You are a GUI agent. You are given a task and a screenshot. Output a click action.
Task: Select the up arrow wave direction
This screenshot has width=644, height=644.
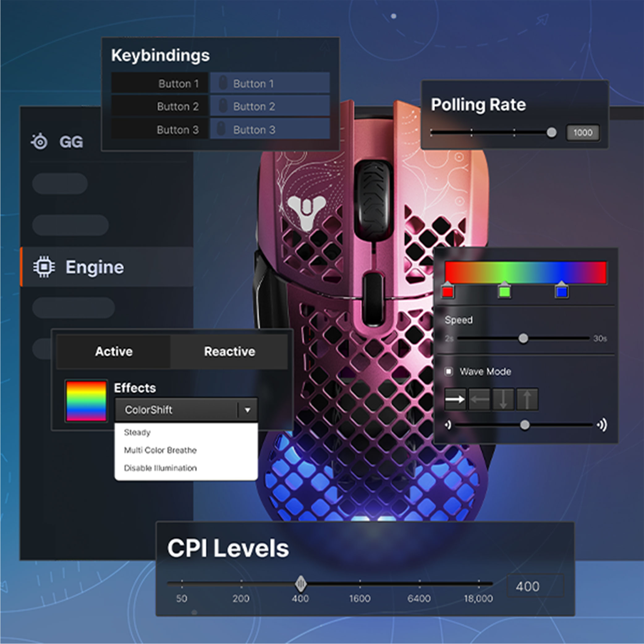point(527,399)
